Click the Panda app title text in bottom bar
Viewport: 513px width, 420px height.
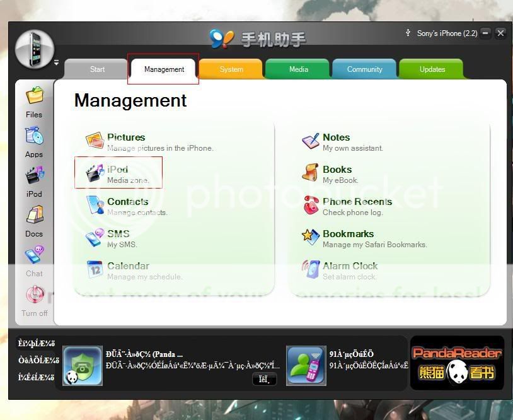144,354
